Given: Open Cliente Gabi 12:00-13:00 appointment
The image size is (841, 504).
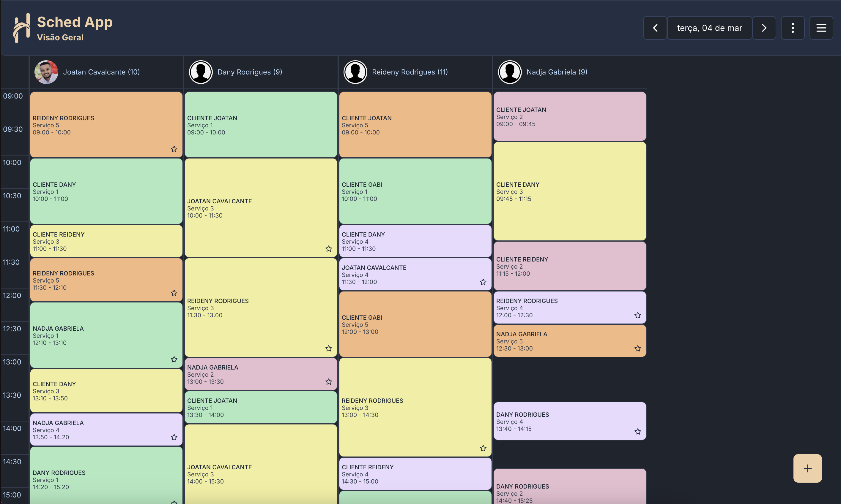Looking at the screenshot, I should tap(415, 324).
